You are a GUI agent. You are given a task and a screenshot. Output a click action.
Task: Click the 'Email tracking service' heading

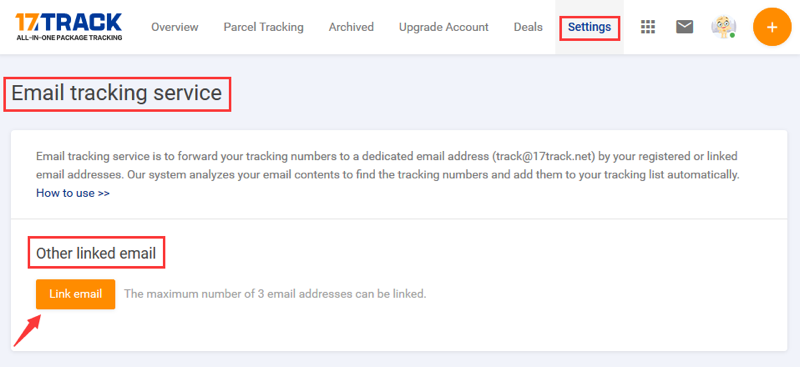click(117, 93)
